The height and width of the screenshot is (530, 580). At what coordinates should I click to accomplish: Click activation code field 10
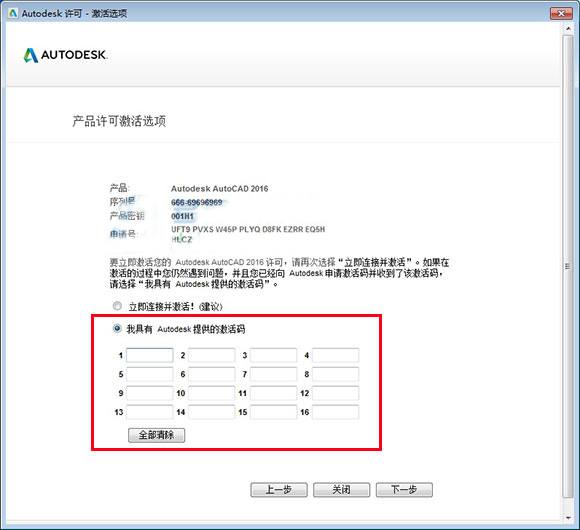click(x=212, y=393)
